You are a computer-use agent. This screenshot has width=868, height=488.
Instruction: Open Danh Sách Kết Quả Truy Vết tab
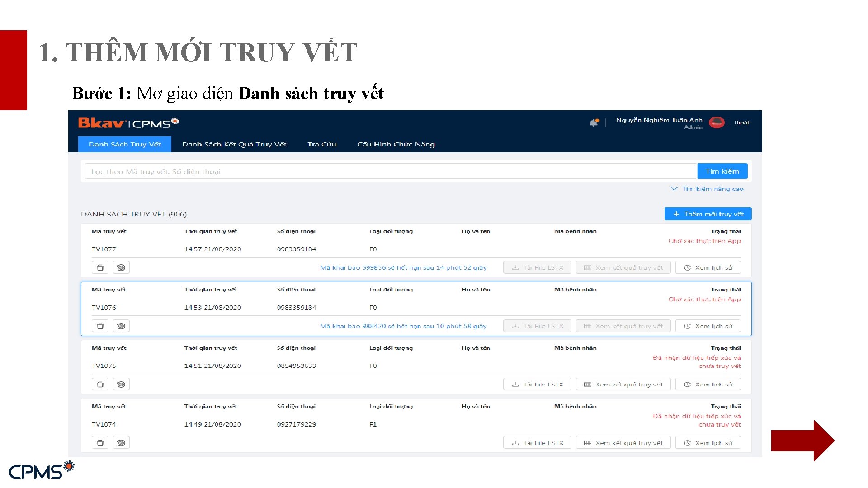pyautogui.click(x=234, y=144)
